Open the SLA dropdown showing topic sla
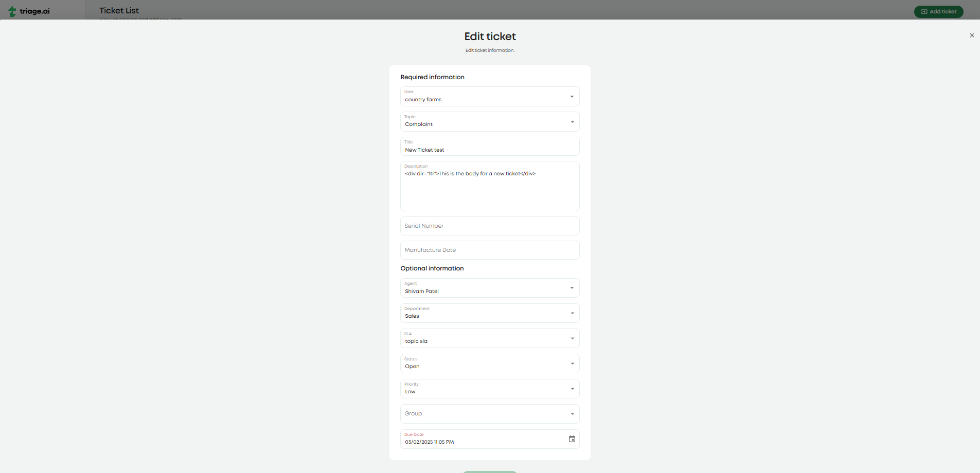The image size is (980, 473). coord(571,338)
